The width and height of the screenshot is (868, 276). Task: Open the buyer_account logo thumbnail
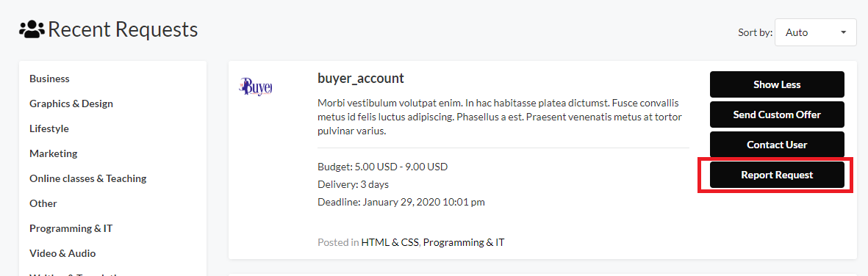[257, 87]
